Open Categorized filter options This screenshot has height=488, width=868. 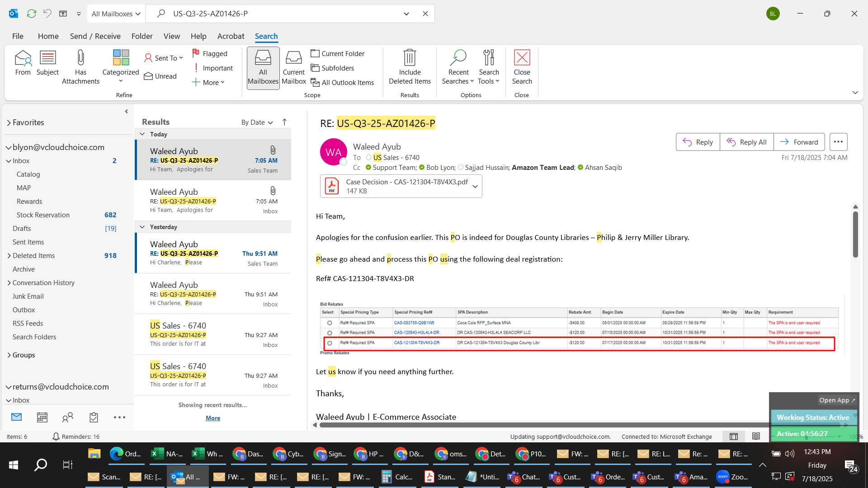(121, 67)
